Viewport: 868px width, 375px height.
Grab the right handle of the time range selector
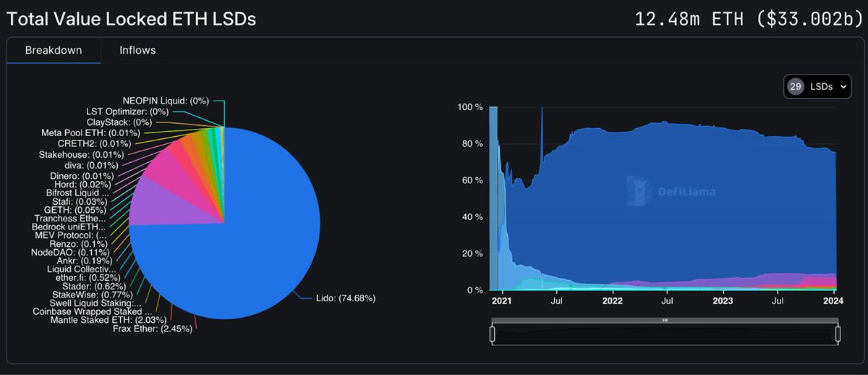[x=838, y=334]
